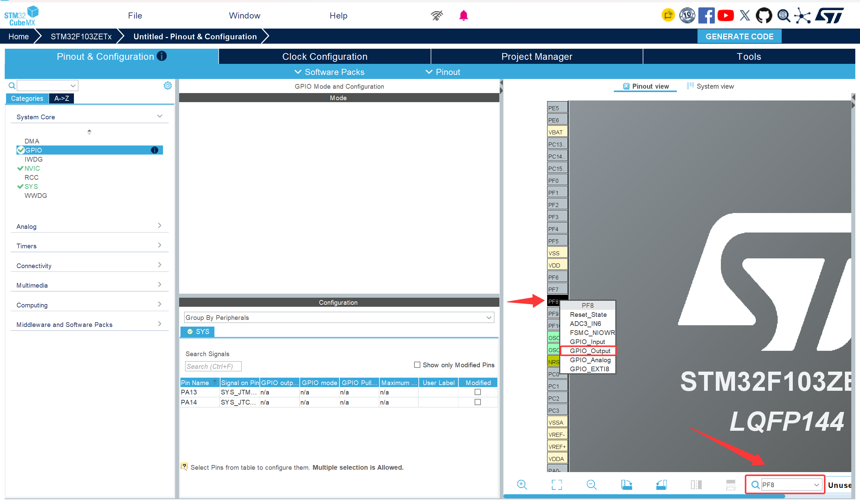Image resolution: width=860 pixels, height=504 pixels.
Task: Click the offline connection status icon
Action: (437, 15)
